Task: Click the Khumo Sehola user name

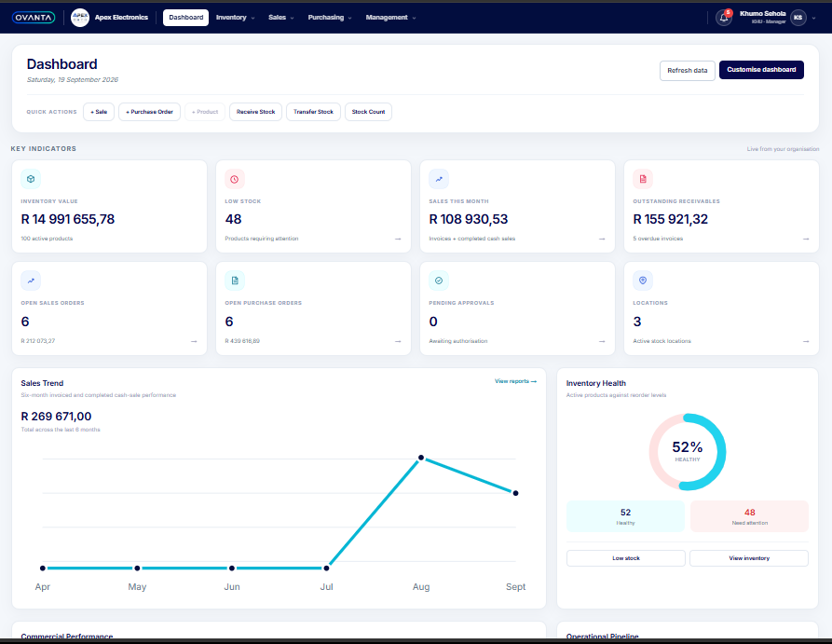Action: 762,14
